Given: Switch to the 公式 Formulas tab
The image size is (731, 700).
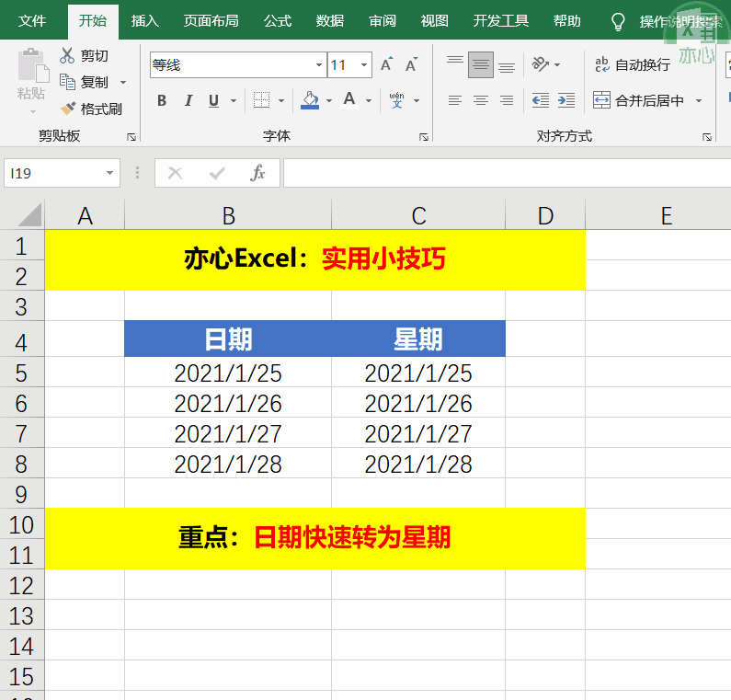Looking at the screenshot, I should 277,21.
